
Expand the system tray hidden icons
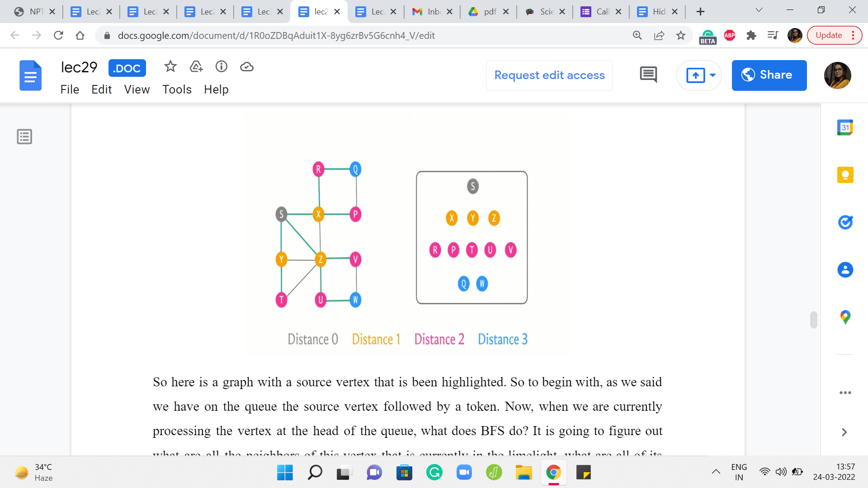pos(716,472)
